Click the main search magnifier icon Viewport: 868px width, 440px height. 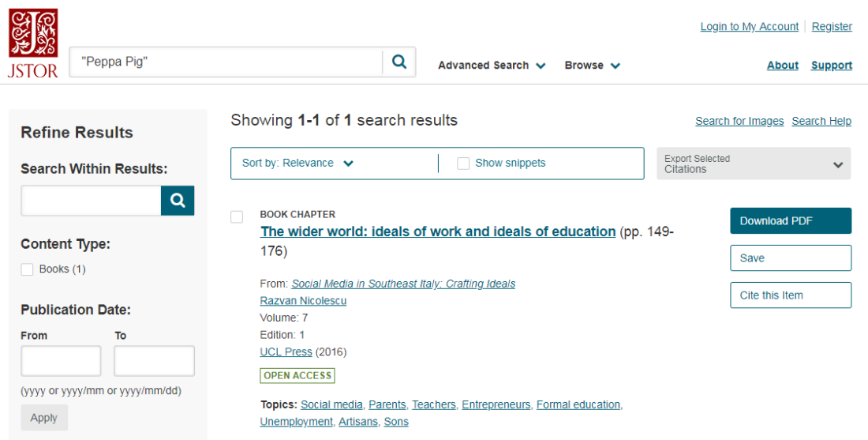pos(399,62)
